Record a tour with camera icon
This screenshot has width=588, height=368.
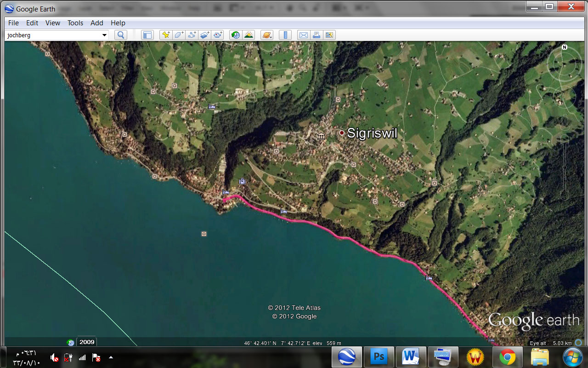pos(217,35)
